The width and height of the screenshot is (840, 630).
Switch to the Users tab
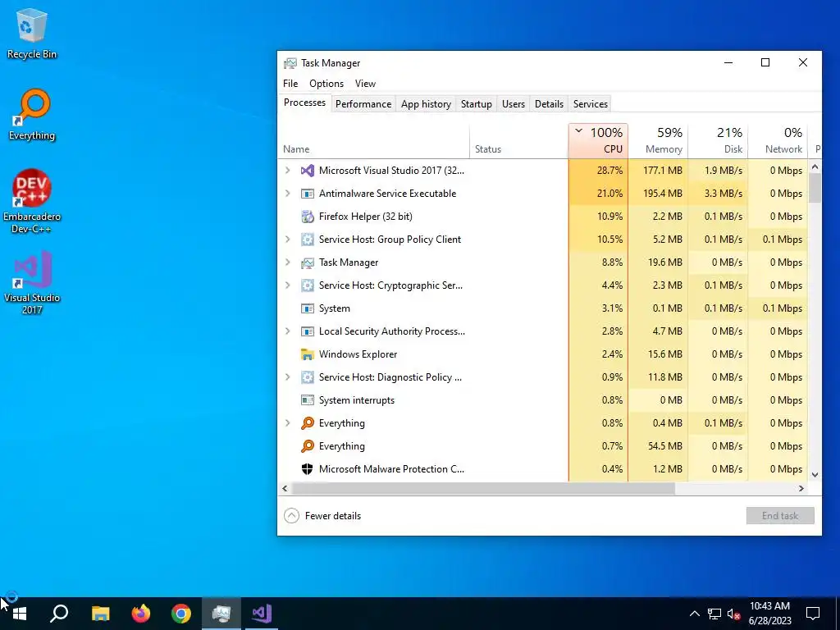(x=514, y=104)
